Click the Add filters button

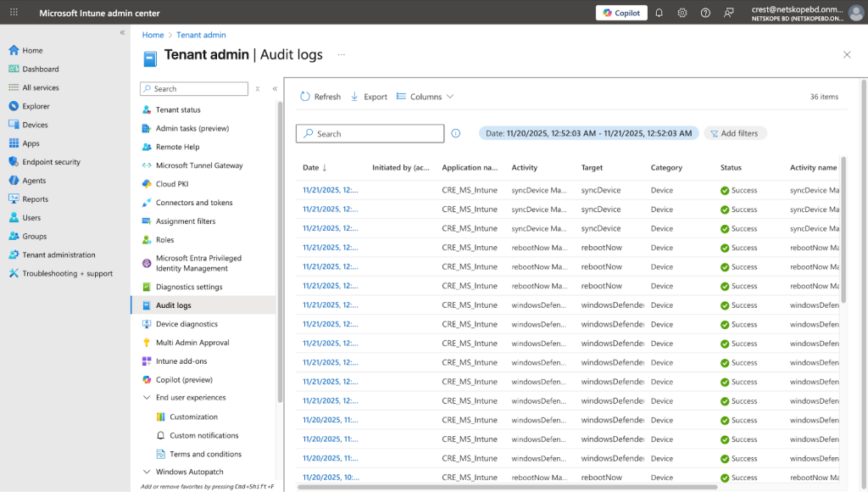(x=735, y=133)
